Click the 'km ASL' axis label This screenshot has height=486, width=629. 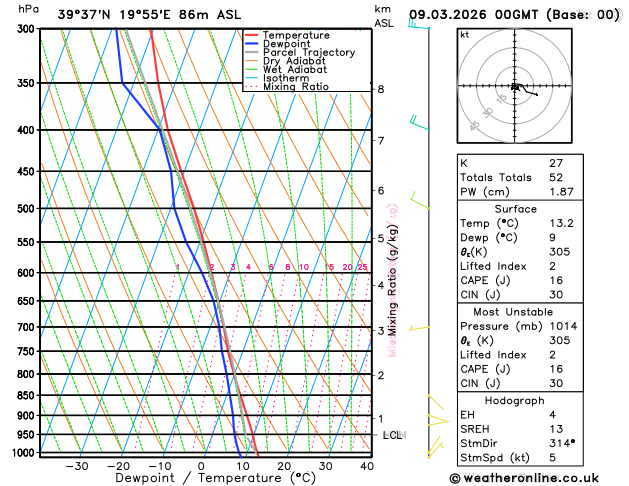(x=384, y=16)
